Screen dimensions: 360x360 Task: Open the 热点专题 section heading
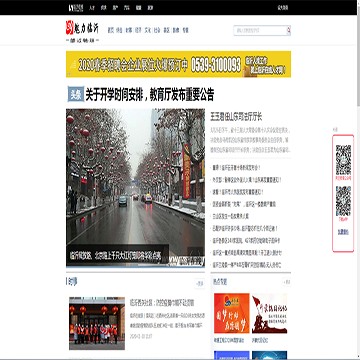pos(220,282)
